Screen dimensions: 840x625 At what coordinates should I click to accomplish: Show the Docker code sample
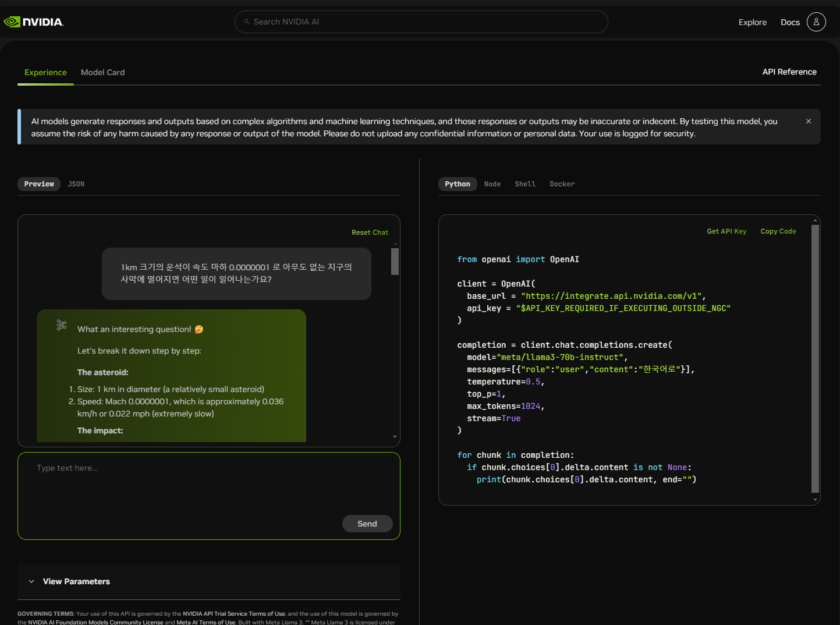tap(562, 184)
